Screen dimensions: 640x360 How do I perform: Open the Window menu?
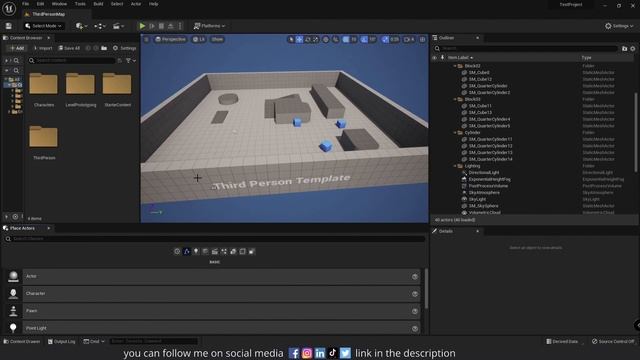tap(59, 4)
